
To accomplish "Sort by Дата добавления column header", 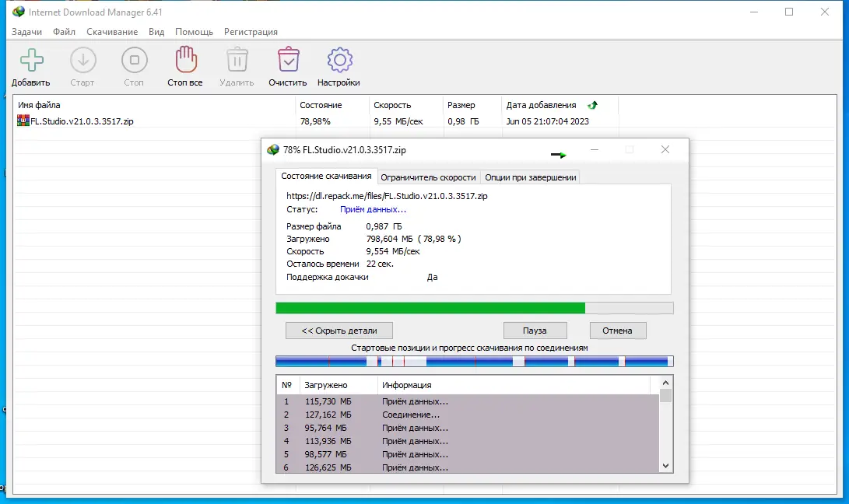I will pos(560,105).
